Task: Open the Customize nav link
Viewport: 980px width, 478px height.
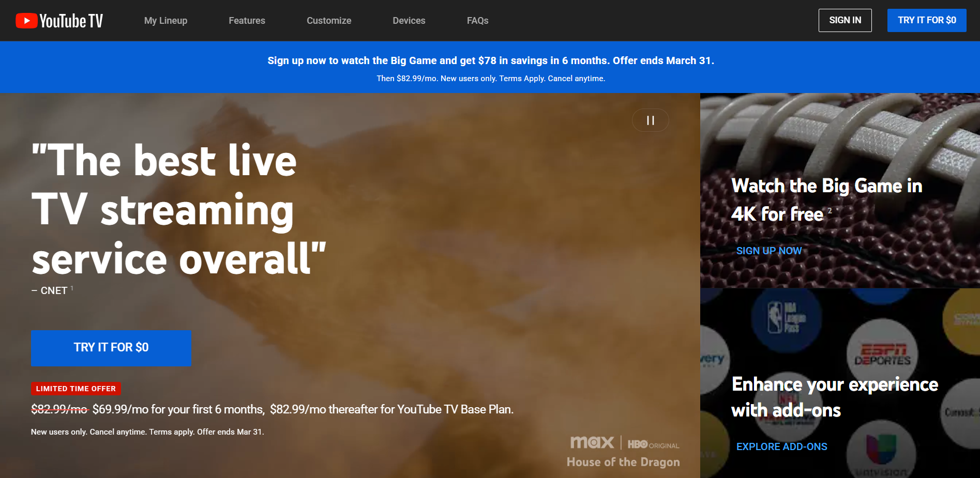Action: click(329, 21)
